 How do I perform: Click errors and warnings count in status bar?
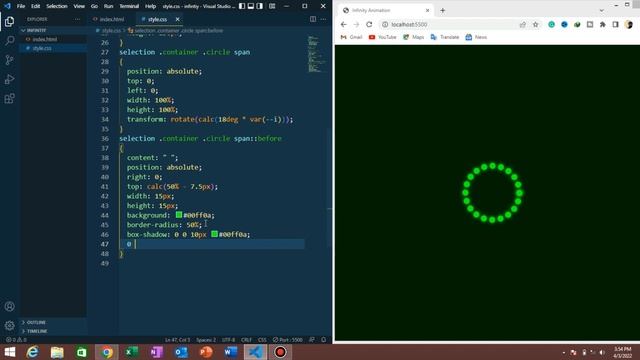pyautogui.click(x=16, y=340)
